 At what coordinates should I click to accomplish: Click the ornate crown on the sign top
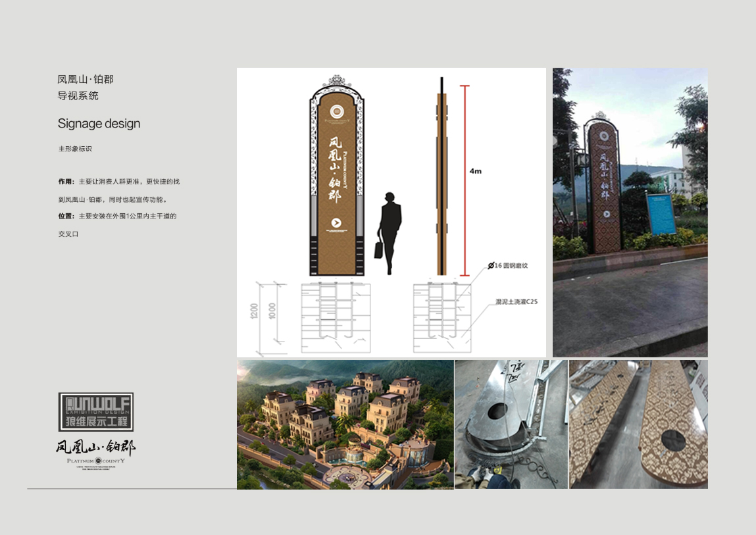coord(336,80)
